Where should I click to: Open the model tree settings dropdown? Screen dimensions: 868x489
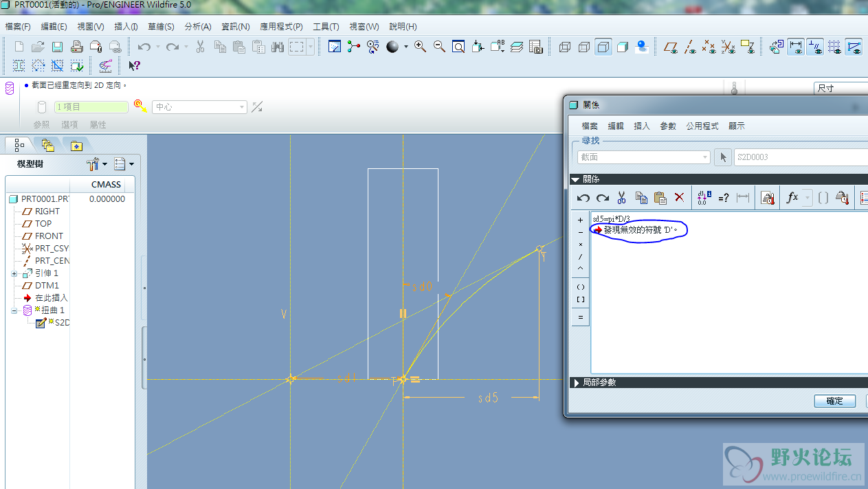click(x=97, y=164)
